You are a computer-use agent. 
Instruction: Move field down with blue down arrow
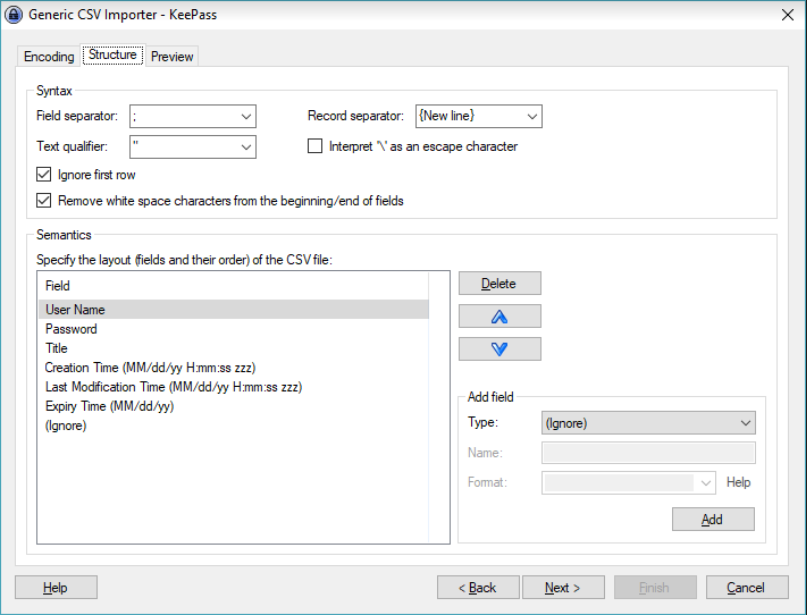(499, 349)
